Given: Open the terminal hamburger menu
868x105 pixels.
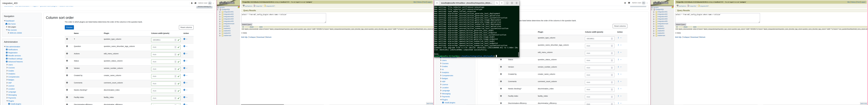Looking at the screenshot, I should 502,3.
